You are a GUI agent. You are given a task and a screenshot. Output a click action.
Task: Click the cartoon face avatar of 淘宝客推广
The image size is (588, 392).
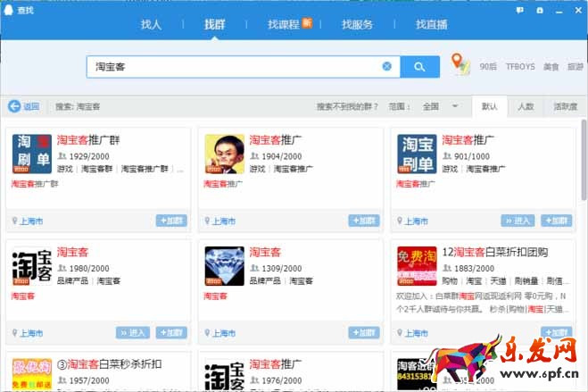point(224,154)
